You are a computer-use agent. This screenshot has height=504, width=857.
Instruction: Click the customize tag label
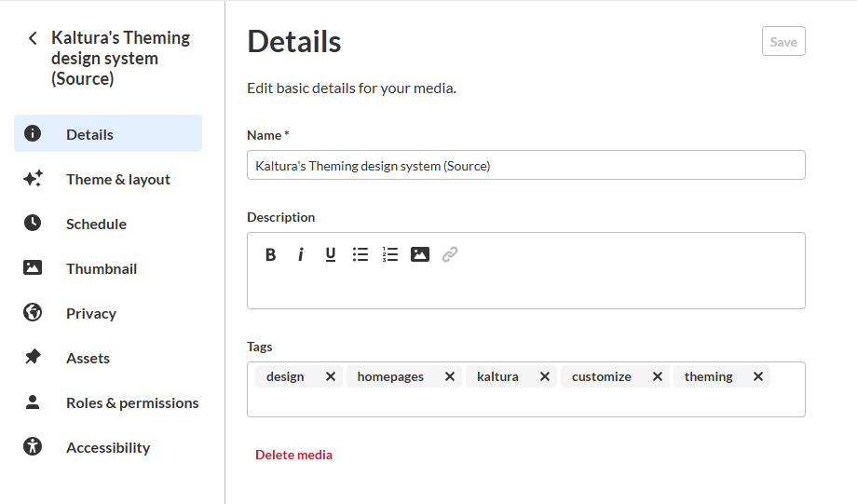(601, 376)
